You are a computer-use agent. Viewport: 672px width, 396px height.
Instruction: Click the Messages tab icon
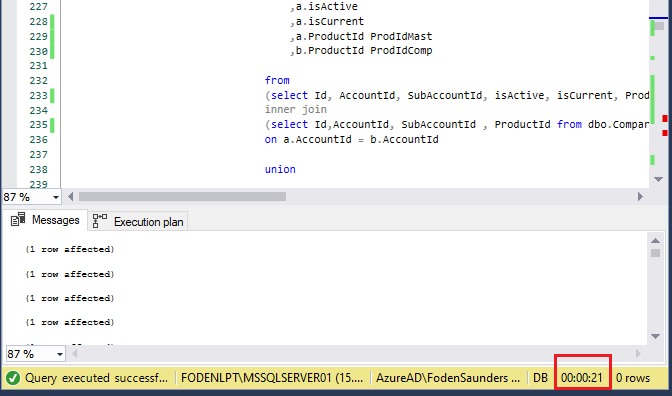tap(18, 219)
